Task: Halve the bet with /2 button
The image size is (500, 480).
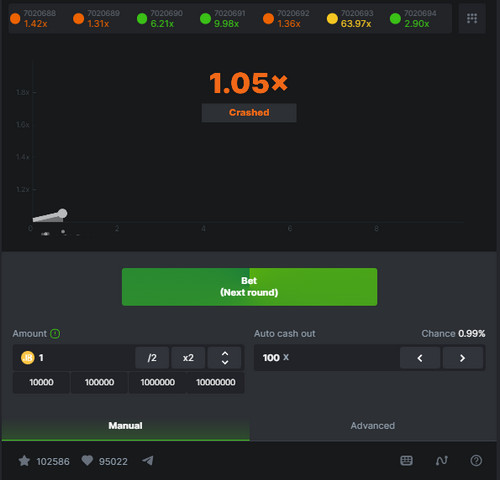Action: (x=152, y=358)
